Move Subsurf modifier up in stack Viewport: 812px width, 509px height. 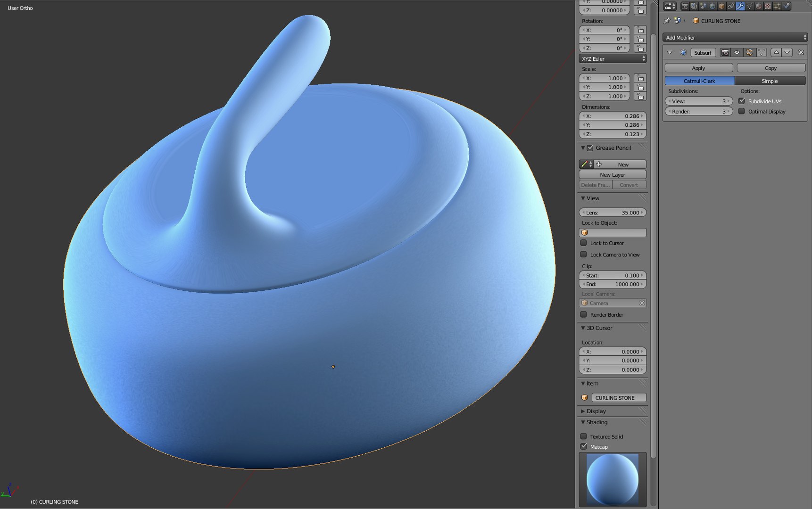click(x=776, y=52)
